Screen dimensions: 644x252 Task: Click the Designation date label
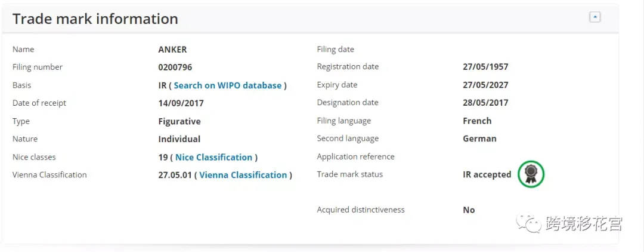[348, 103]
